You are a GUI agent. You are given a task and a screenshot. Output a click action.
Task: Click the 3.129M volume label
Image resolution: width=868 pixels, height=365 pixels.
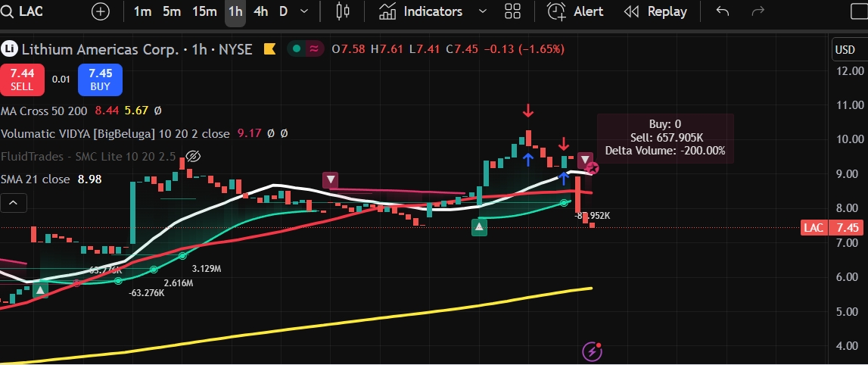pos(207,269)
